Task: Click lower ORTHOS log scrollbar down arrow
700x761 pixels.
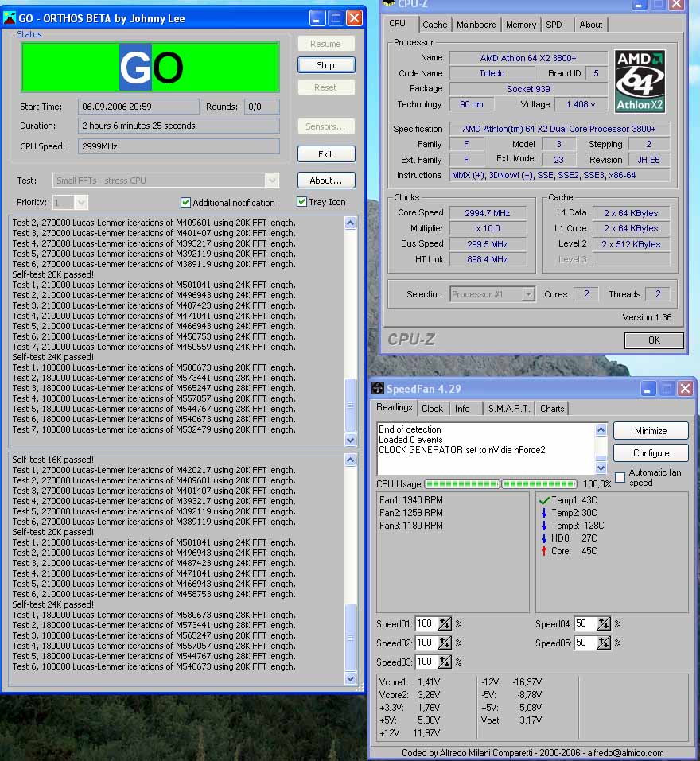Action: pyautogui.click(x=351, y=678)
